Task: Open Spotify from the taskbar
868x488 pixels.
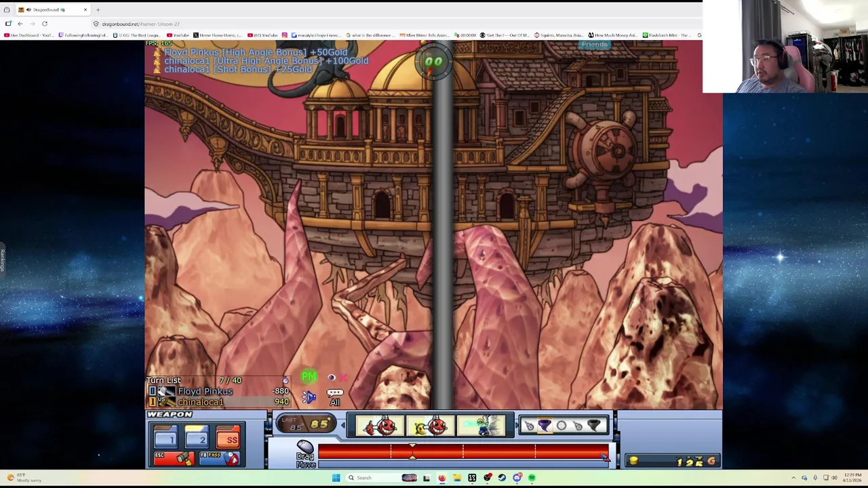Action: [532, 478]
